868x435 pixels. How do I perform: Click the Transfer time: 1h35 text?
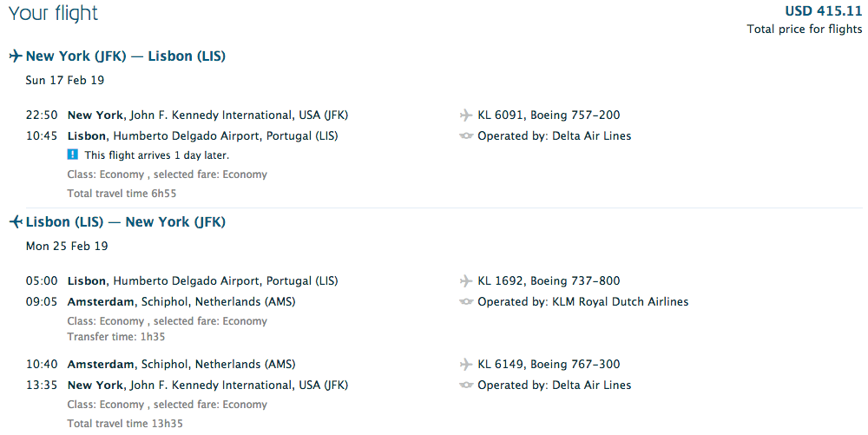click(115, 337)
